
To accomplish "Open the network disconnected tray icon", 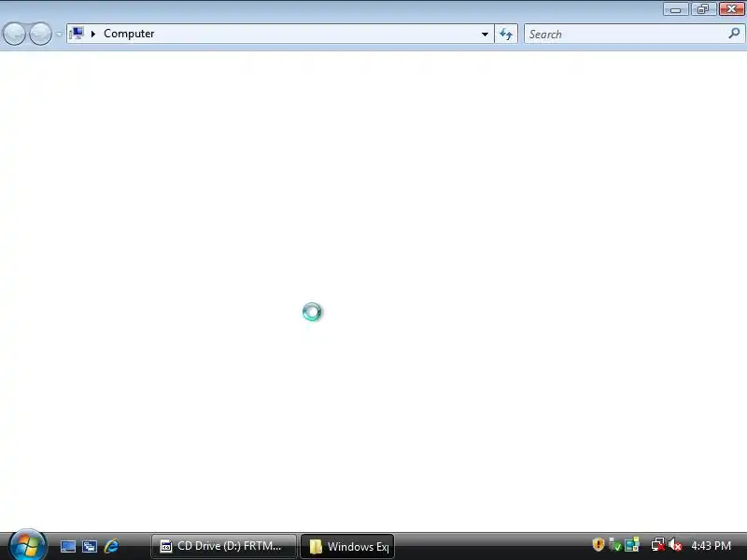I will [658, 545].
